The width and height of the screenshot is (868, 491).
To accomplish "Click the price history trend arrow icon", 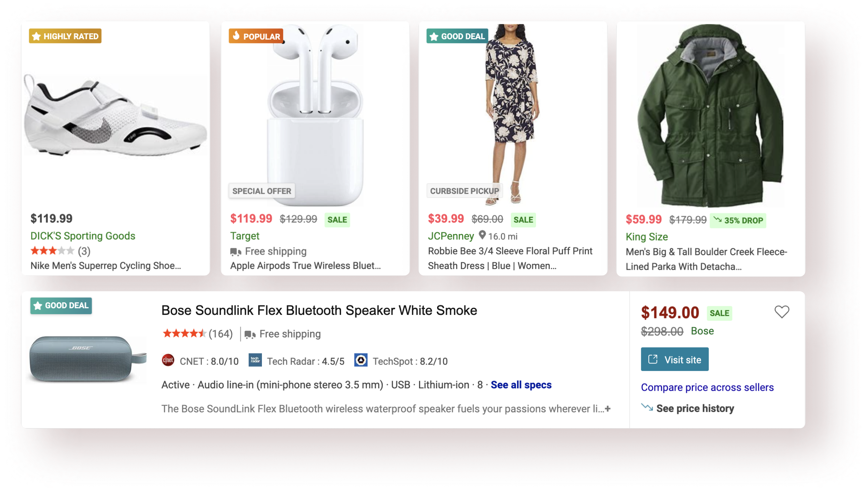I will click(647, 407).
